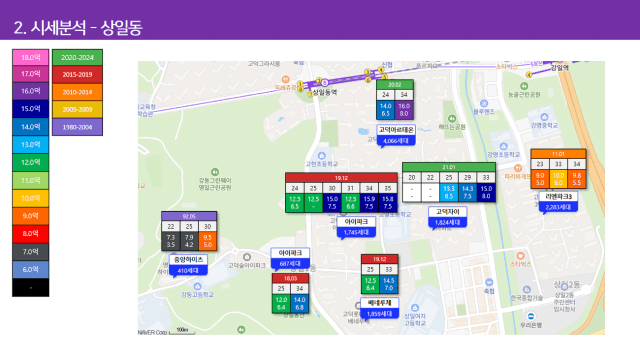Screen dimensions: 640x360
Task: Click the 고덕아르테온 4,066세대 label
Action: pos(396,136)
